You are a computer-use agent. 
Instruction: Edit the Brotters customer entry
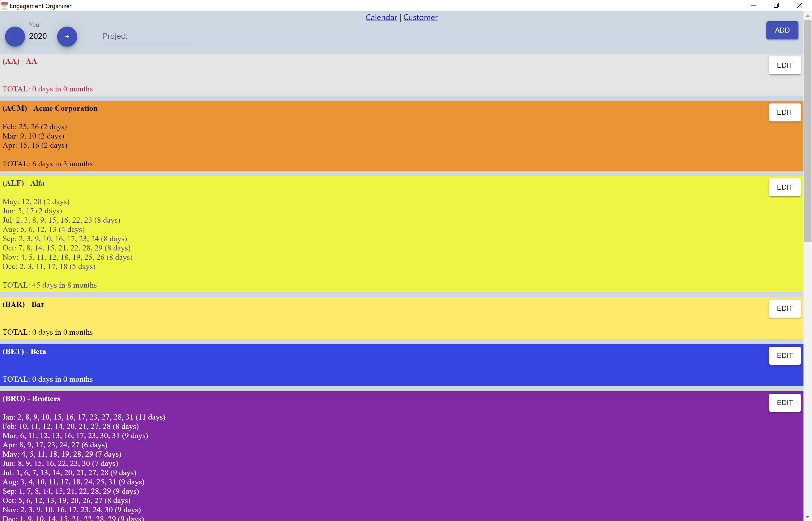[784, 403]
